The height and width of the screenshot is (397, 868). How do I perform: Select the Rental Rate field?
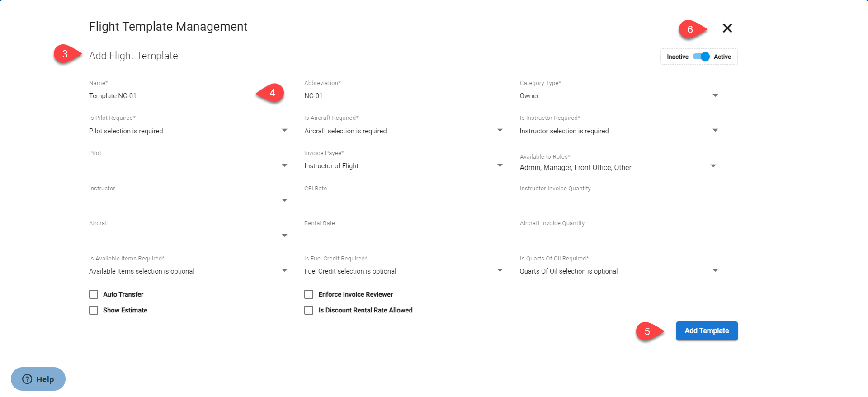[404, 236]
